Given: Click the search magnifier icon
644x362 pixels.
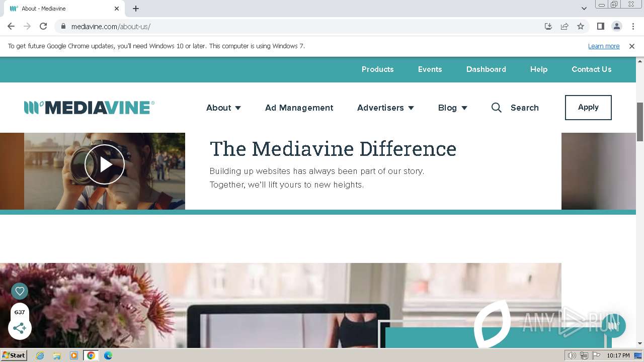Looking at the screenshot, I should [x=496, y=108].
